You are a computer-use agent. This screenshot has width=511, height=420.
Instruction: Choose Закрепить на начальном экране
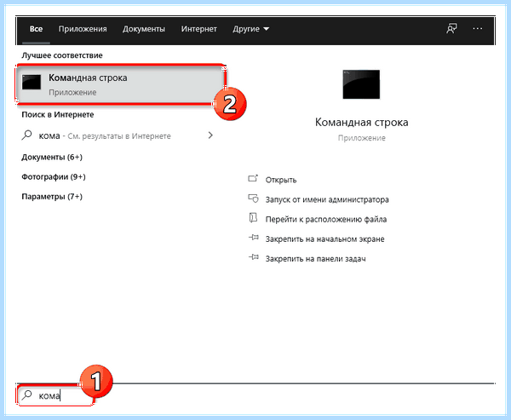pos(324,239)
